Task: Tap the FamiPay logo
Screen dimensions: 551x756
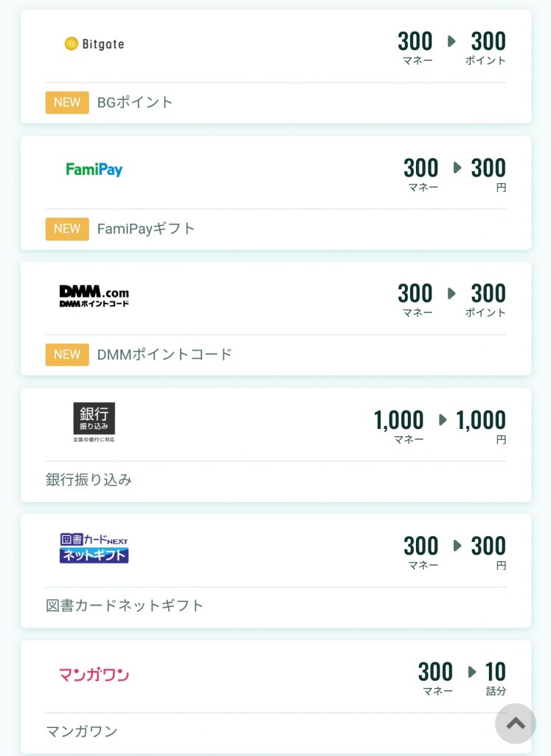Action: click(94, 169)
